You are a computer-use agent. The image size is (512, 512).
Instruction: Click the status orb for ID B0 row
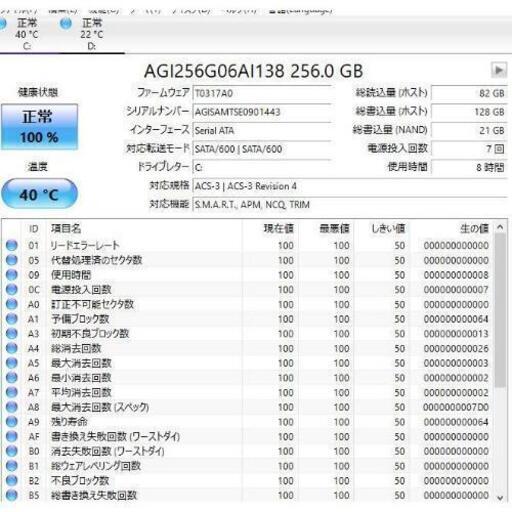(12, 451)
